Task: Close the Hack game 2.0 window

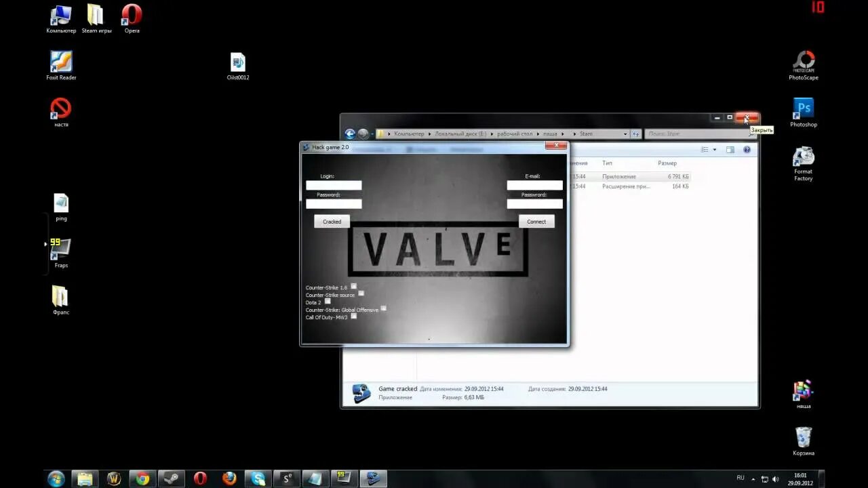Action: [x=556, y=145]
